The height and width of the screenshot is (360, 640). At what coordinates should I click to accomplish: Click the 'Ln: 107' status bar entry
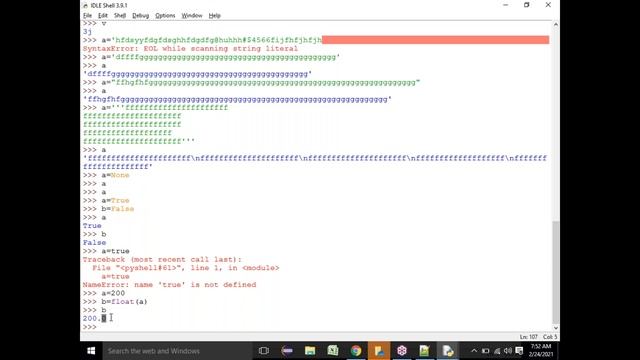[529, 337]
